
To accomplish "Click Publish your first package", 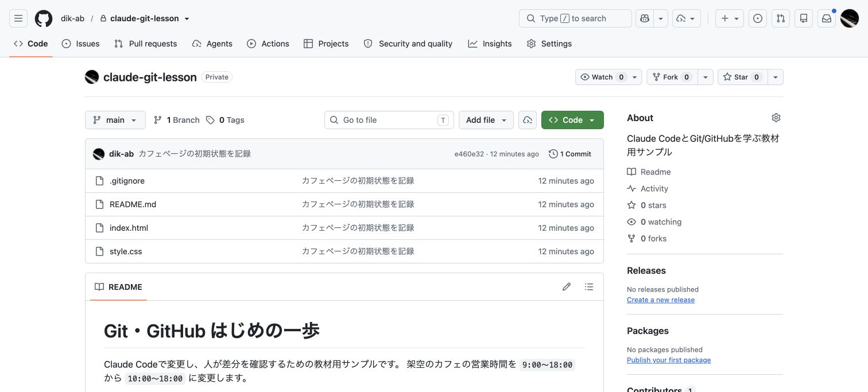I will (x=669, y=360).
